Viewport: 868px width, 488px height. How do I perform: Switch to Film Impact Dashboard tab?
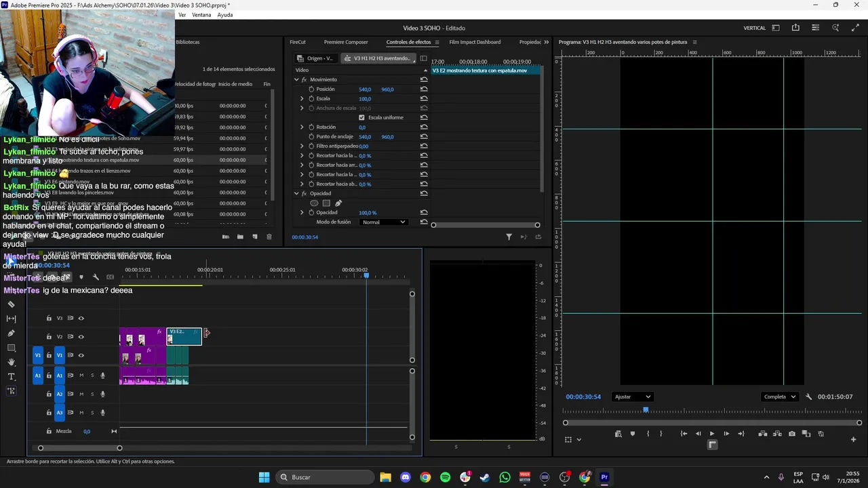tap(475, 42)
